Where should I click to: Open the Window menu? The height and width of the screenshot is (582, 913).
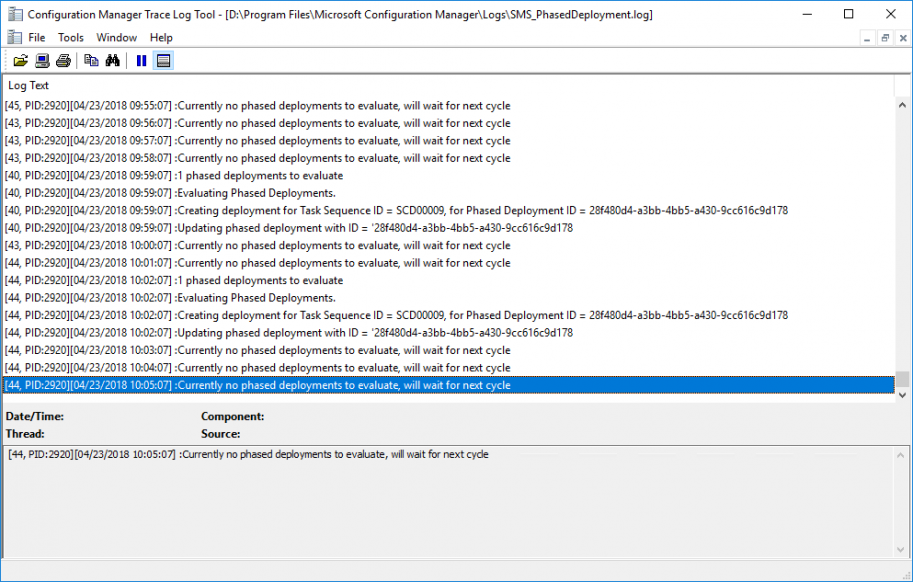(x=117, y=38)
